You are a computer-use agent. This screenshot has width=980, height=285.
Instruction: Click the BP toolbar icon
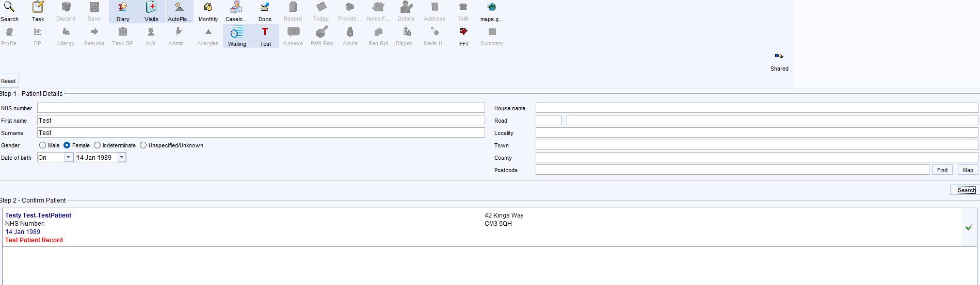click(38, 37)
